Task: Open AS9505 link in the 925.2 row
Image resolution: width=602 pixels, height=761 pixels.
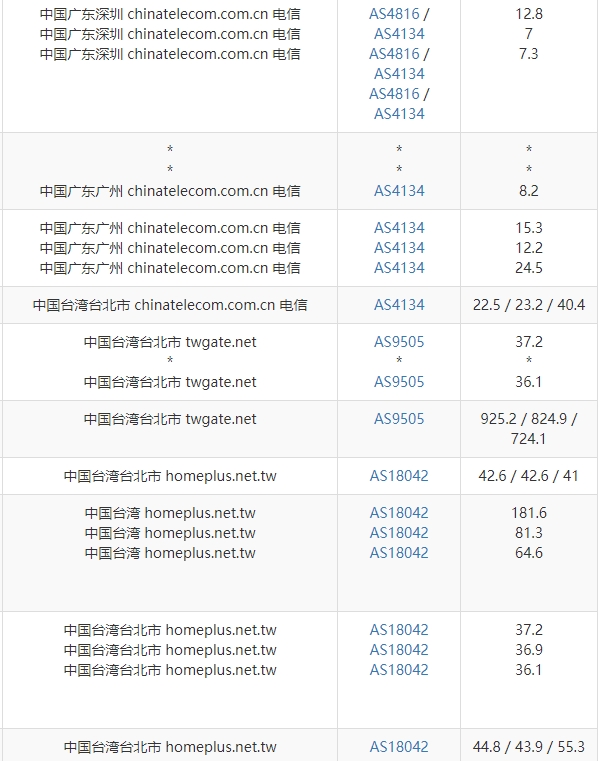Action: pyautogui.click(x=399, y=418)
